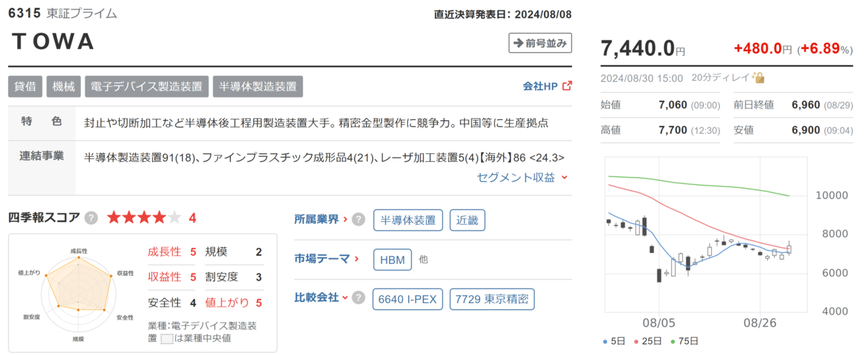The image size is (868, 355).
Task: Select the 機械 tag
Action: pyautogui.click(x=64, y=86)
